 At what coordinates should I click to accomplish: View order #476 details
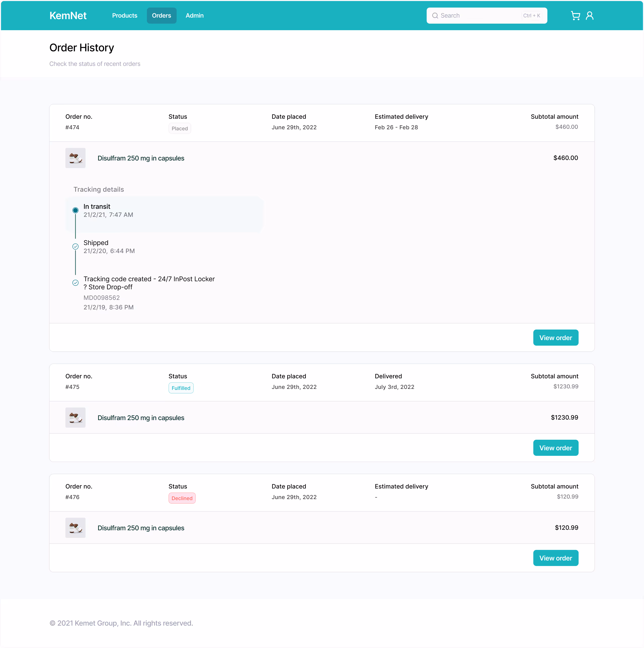555,558
